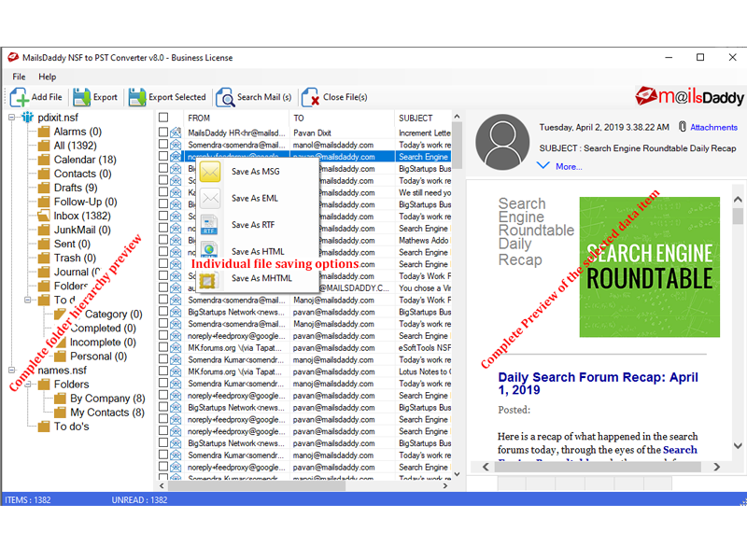The width and height of the screenshot is (747, 560).
Task: Click the mail icon of MailsDaddy HR row
Action: click(176, 133)
